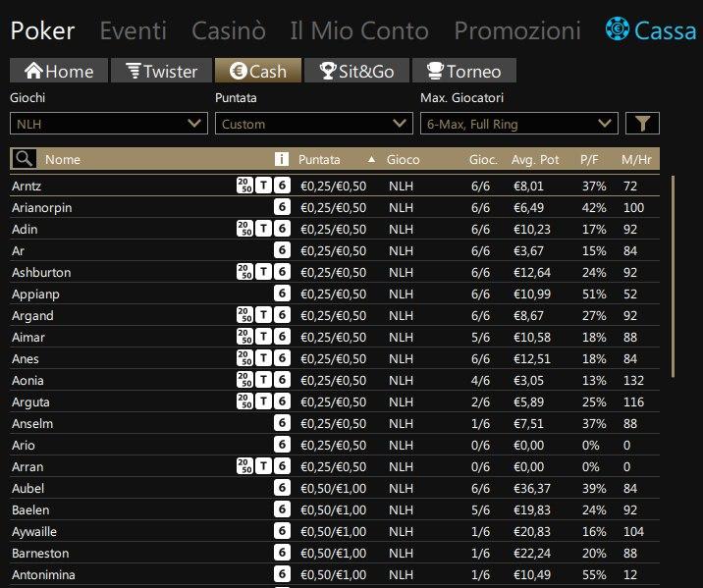
Task: Click the T badge on the Arguta row
Action: pyautogui.click(x=263, y=401)
